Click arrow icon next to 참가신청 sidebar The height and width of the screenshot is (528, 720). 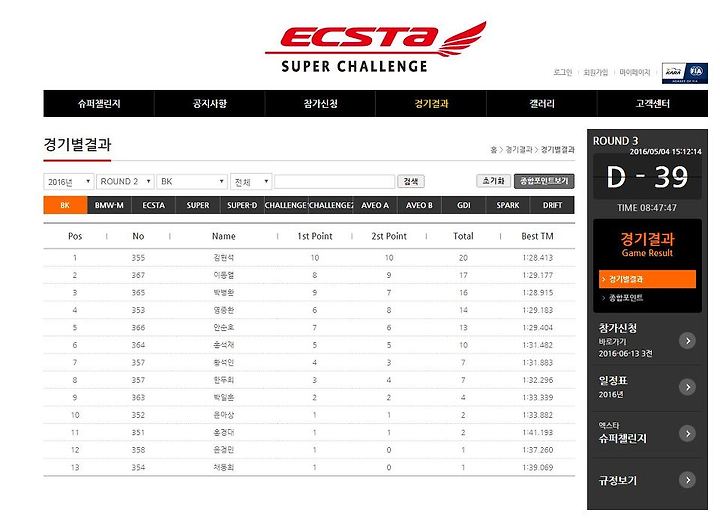pos(687,341)
